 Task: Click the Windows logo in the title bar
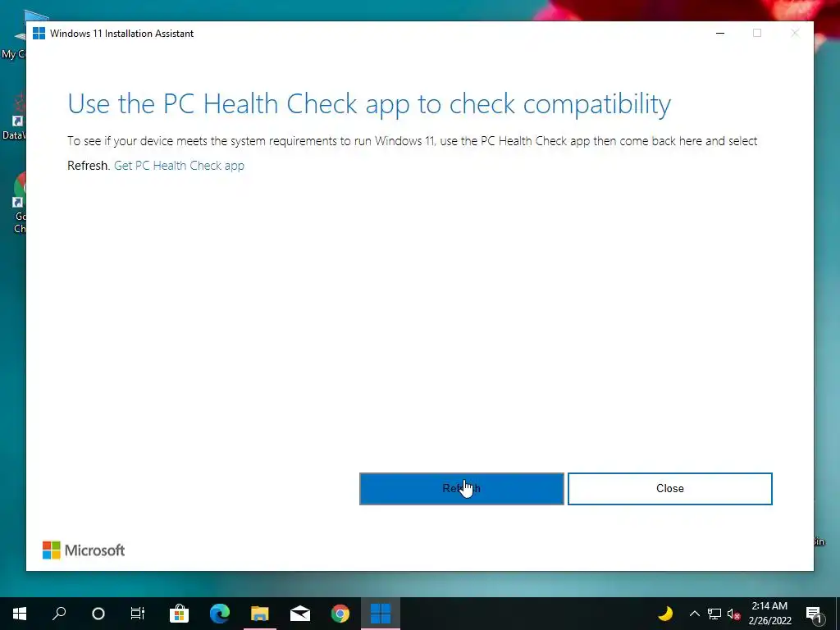point(39,33)
